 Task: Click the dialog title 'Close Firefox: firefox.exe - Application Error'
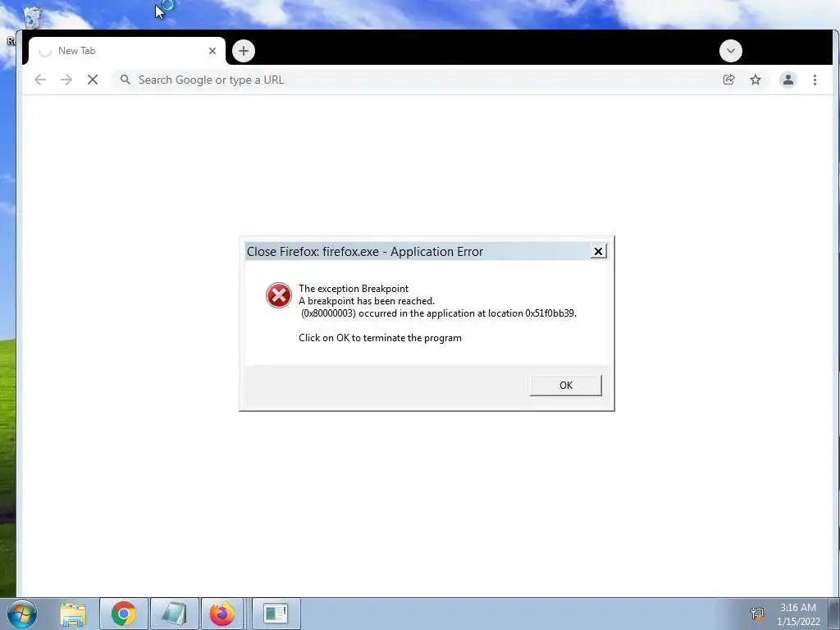pyautogui.click(x=365, y=252)
